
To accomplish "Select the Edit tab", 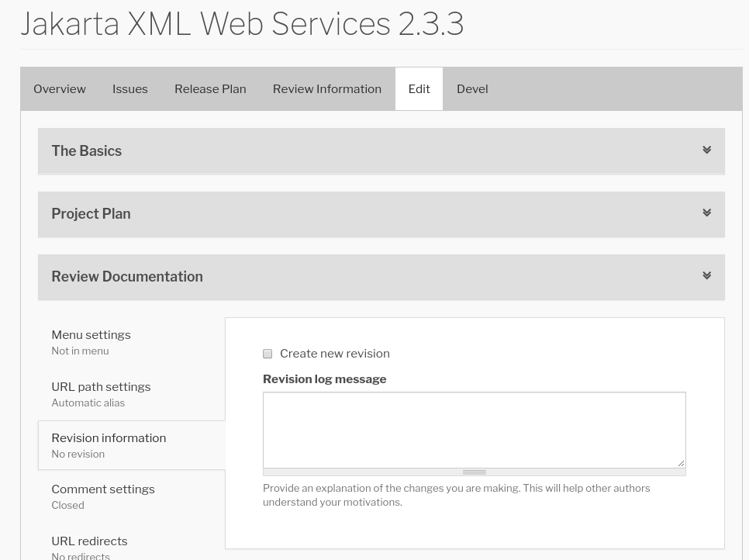I will pyautogui.click(x=419, y=89).
